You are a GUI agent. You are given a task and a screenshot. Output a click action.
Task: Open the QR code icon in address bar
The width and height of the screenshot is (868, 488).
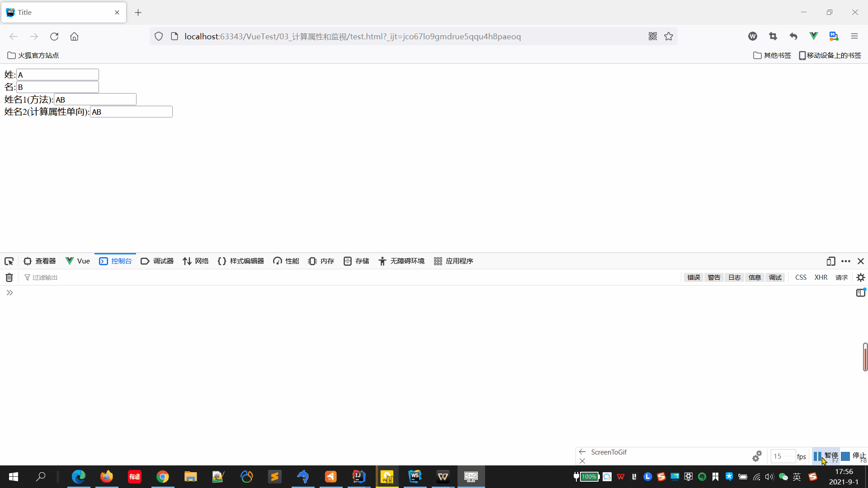tap(652, 37)
